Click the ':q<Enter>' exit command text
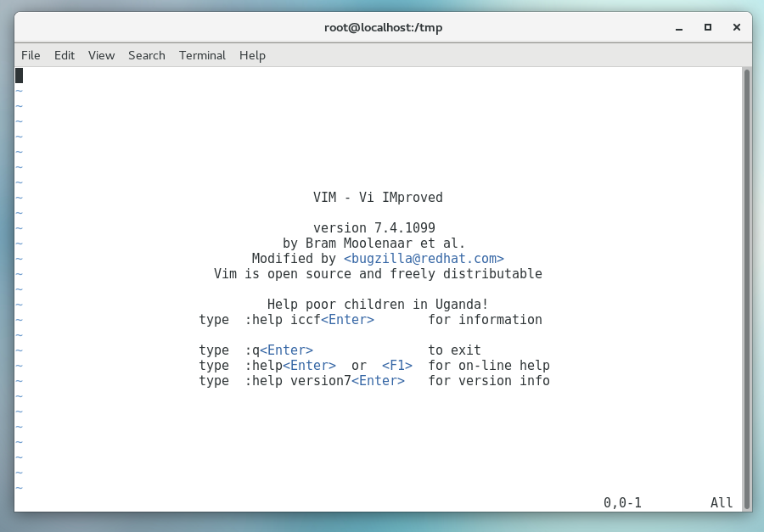The image size is (764, 532). tap(278, 350)
